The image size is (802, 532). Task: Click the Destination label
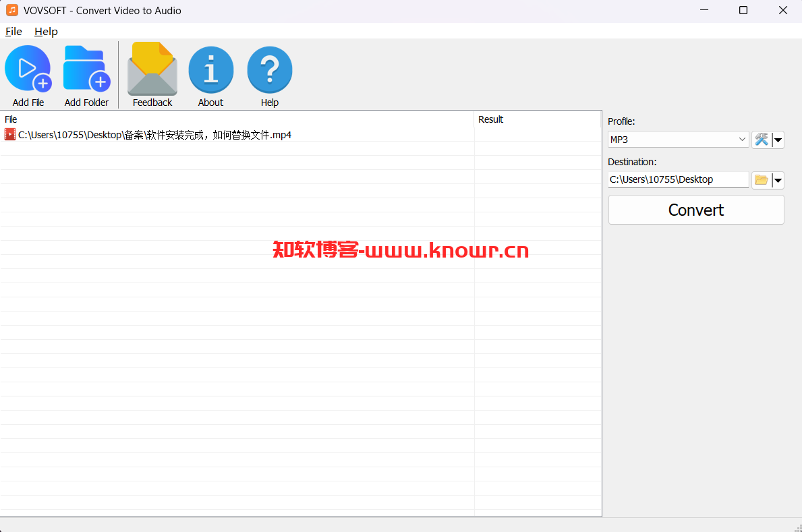tap(632, 162)
